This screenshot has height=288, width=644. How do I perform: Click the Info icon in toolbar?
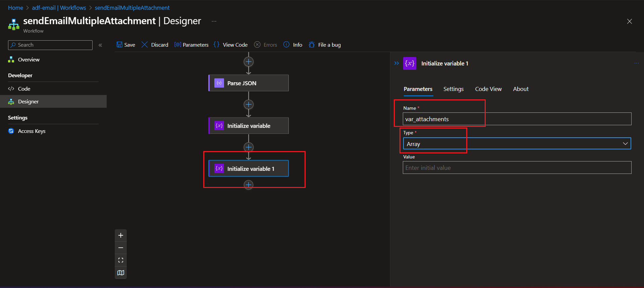coord(286,45)
